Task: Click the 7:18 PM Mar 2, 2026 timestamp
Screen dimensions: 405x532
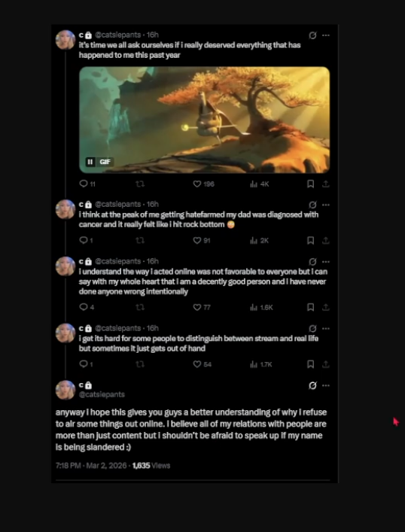Action: pyautogui.click(x=91, y=466)
